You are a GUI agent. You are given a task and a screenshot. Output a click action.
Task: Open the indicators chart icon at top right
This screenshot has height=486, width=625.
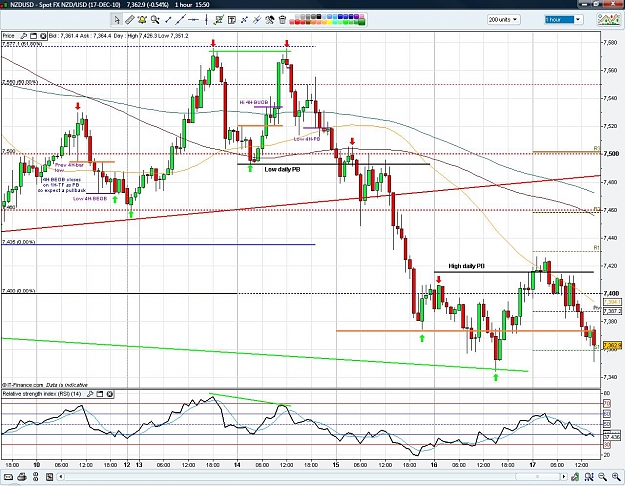(608, 20)
